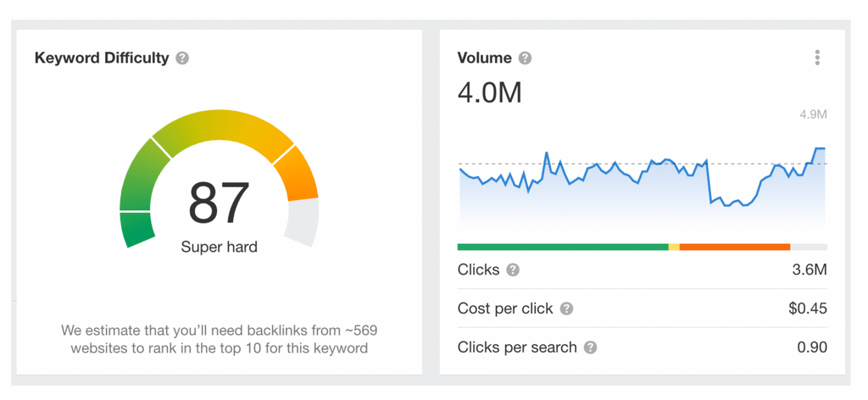Open the Volume card three-dot menu
868x400 pixels.
(x=817, y=58)
